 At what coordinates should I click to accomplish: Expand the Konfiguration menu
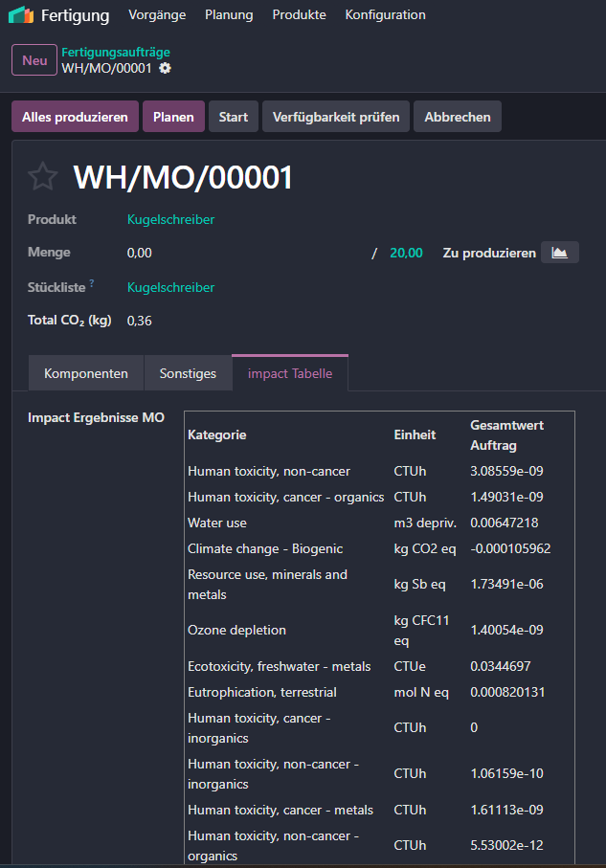pyautogui.click(x=385, y=15)
